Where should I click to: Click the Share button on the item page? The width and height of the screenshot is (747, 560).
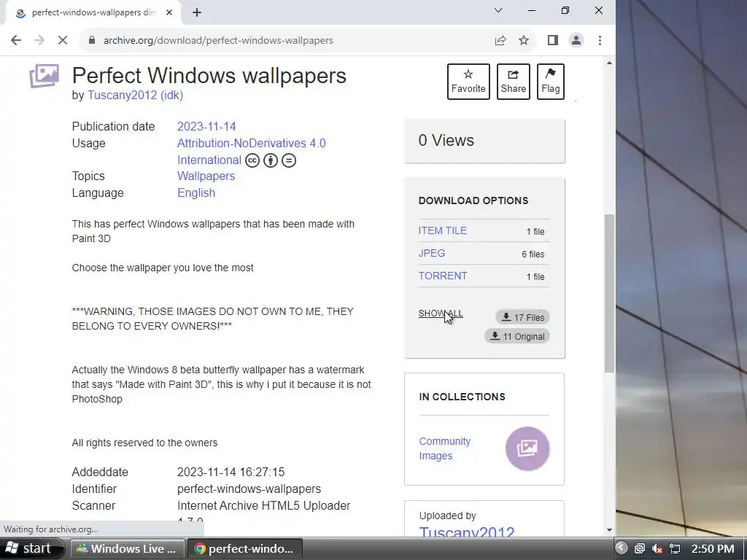coord(513,82)
